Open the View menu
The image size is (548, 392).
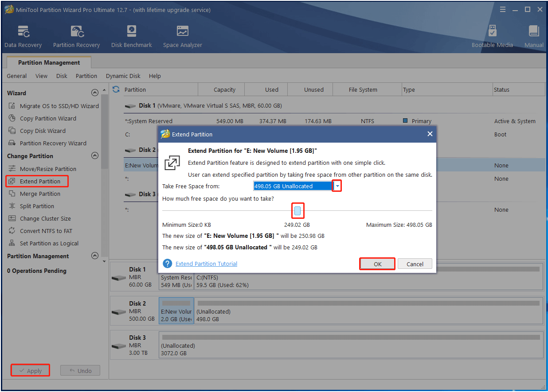coord(41,76)
